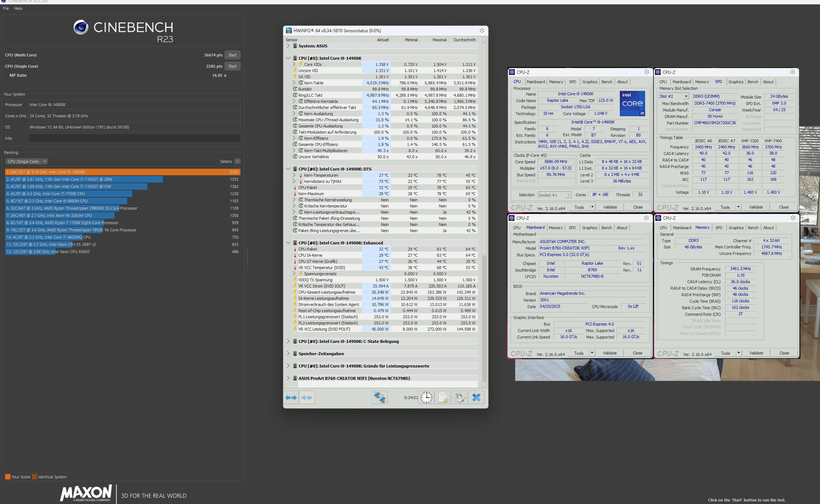Screen dimensions: 820x504
Task: Expand the System: ASUS sensor group
Action: click(288, 46)
